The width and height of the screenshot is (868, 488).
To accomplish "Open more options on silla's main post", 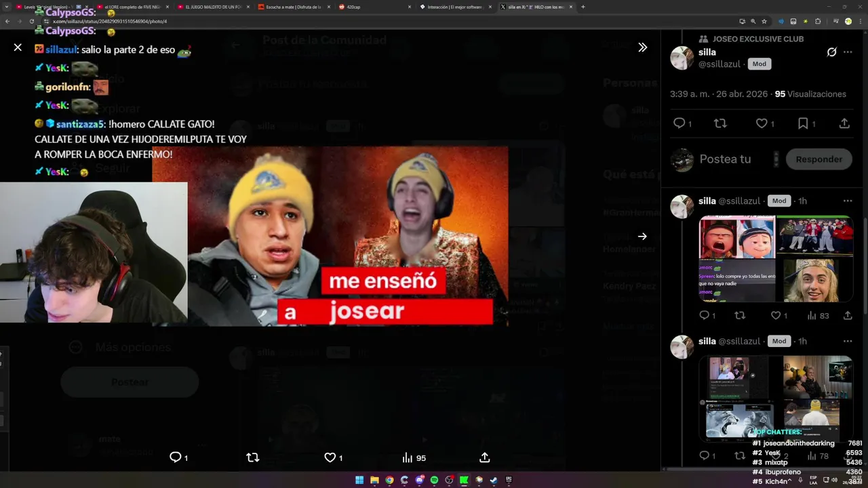I will 848,52.
